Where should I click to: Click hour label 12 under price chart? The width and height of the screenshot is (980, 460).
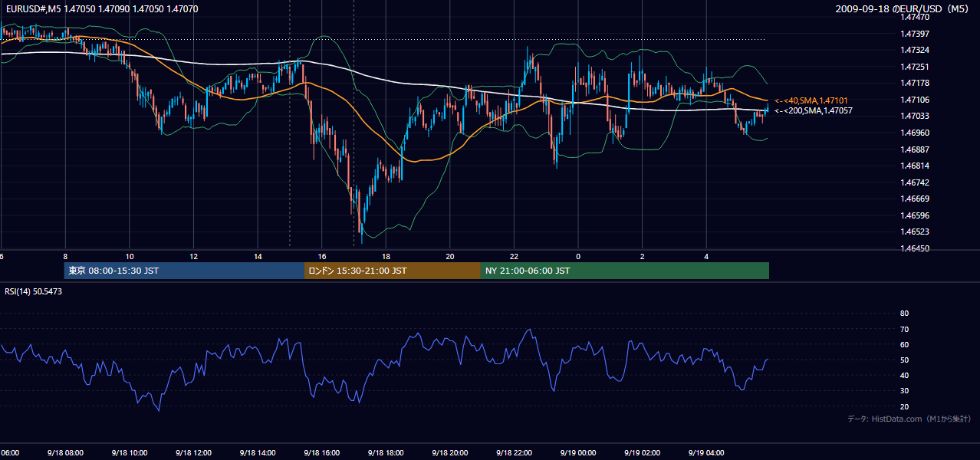pyautogui.click(x=193, y=257)
